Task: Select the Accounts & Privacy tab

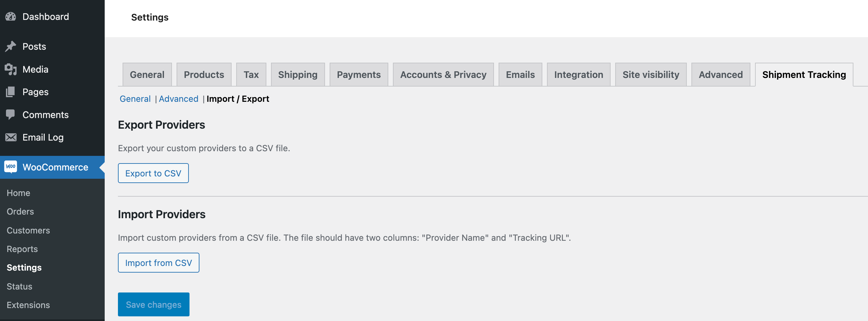Action: point(443,75)
